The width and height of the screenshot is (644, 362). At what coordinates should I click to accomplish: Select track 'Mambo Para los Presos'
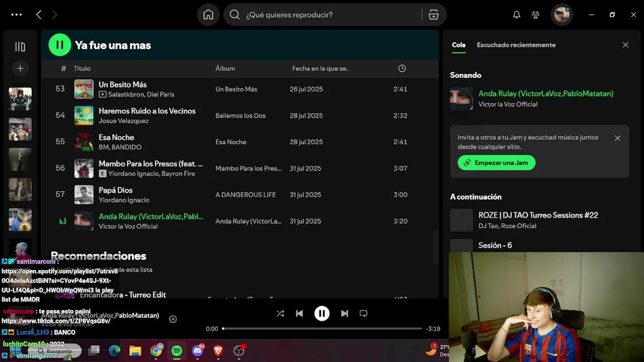click(150, 163)
